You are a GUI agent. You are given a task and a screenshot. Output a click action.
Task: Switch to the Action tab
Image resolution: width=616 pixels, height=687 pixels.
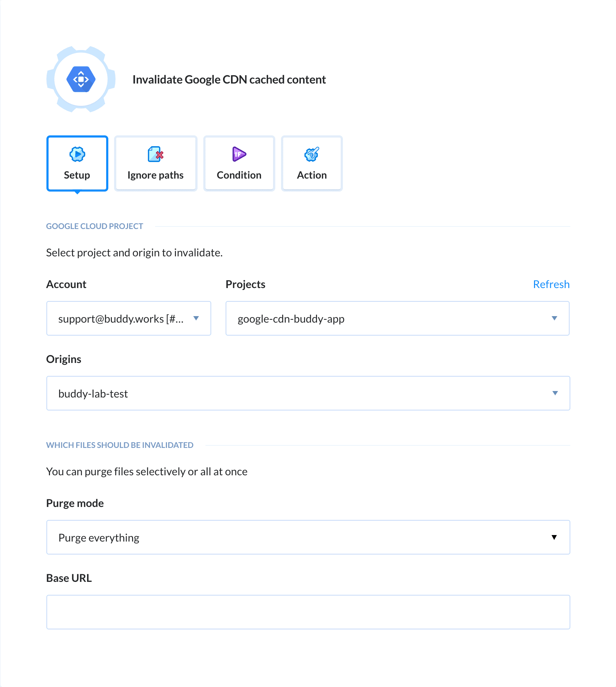tap(311, 163)
